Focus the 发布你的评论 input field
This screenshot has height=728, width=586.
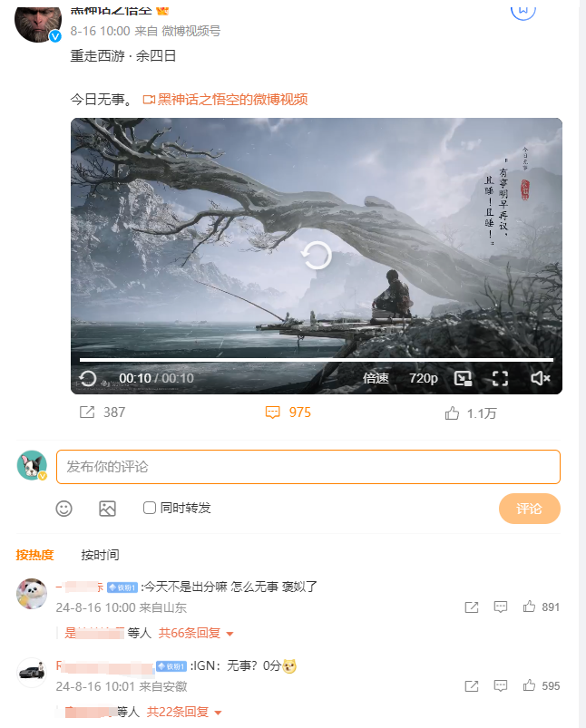coord(308,467)
